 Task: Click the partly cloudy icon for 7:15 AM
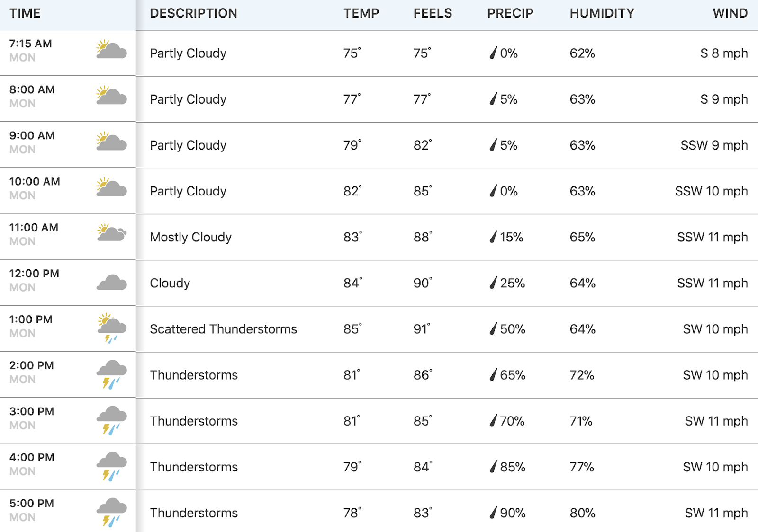[111, 49]
